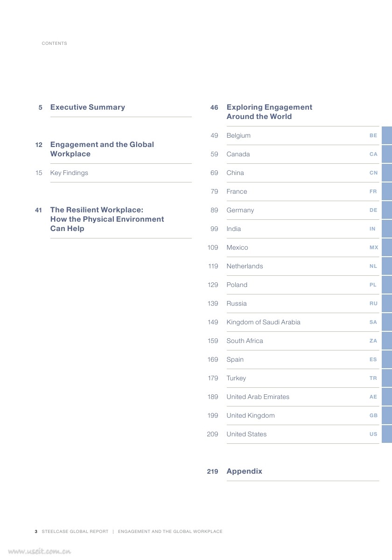The height and width of the screenshot is (560, 392).
Task: Open the Executive Summary section
Action: pos(87,107)
